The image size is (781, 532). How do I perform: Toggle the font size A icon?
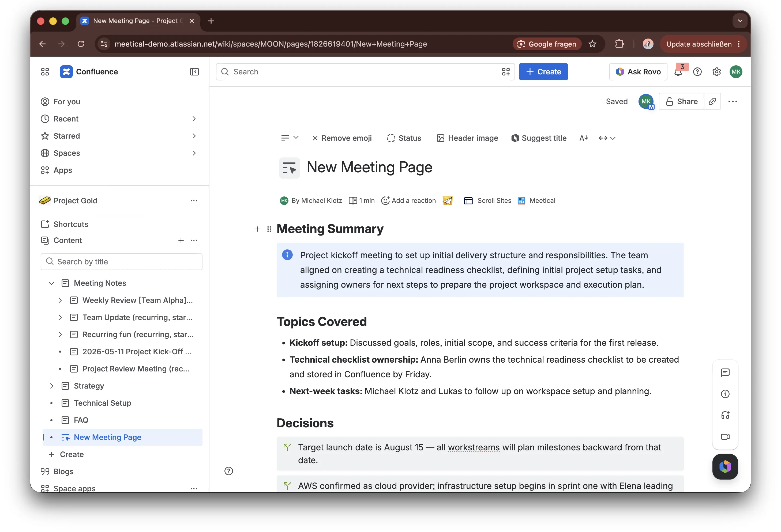(x=584, y=138)
